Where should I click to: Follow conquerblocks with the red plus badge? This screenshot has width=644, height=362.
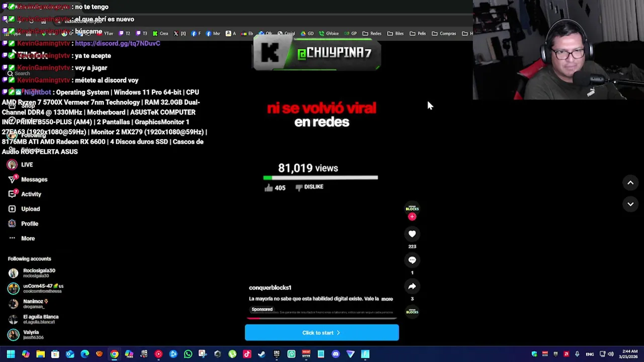click(412, 217)
